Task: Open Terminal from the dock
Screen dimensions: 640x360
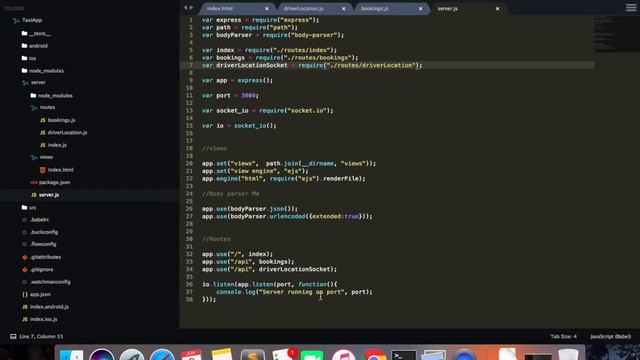Action: pyautogui.click(x=404, y=355)
